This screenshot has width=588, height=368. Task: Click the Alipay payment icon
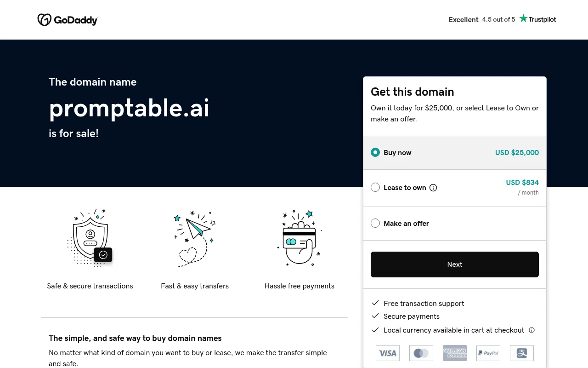pos(522,353)
